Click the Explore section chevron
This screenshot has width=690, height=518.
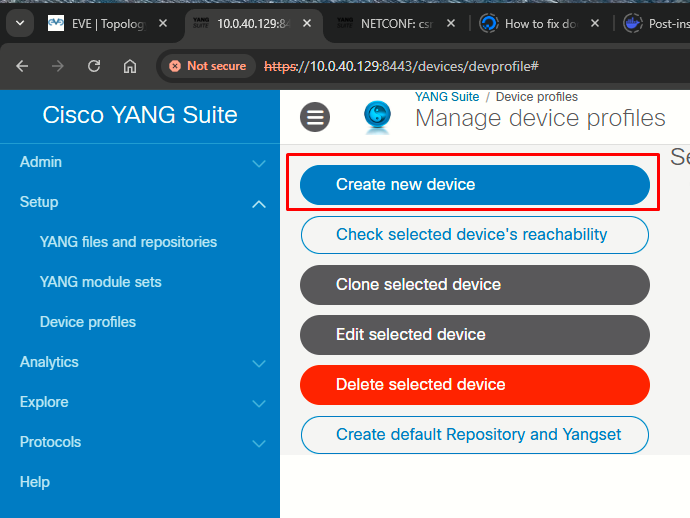[x=259, y=404]
